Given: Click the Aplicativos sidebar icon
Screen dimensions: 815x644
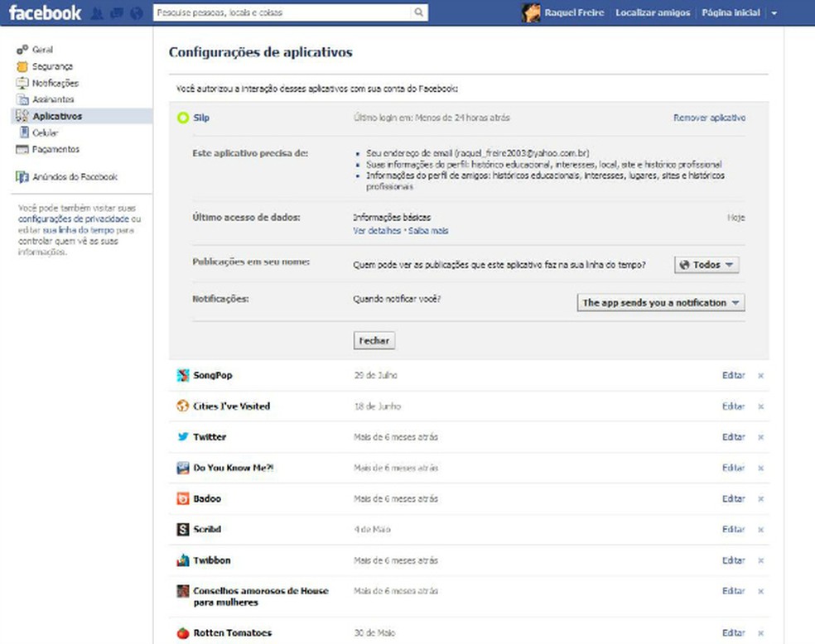Looking at the screenshot, I should click(22, 116).
